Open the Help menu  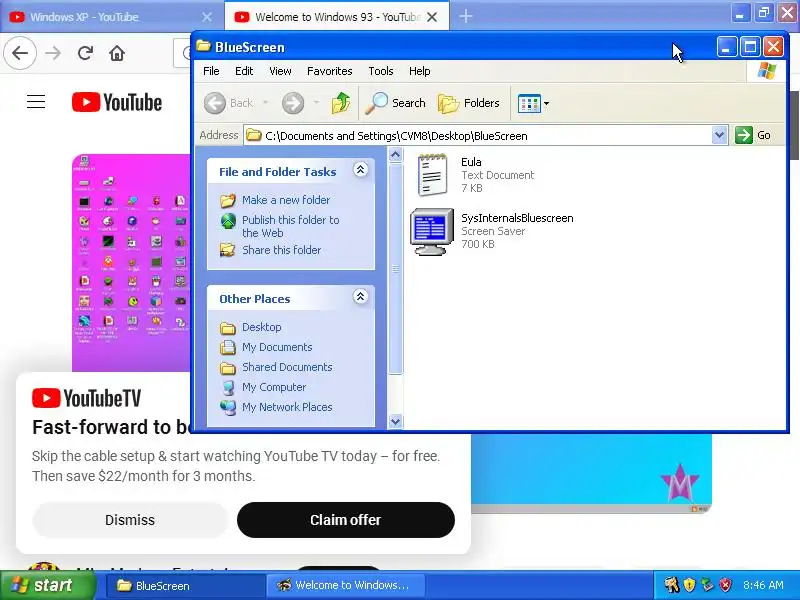pos(419,71)
